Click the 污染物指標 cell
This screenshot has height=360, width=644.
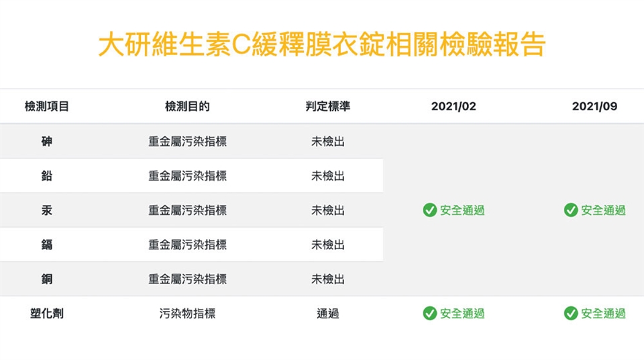coord(187,313)
